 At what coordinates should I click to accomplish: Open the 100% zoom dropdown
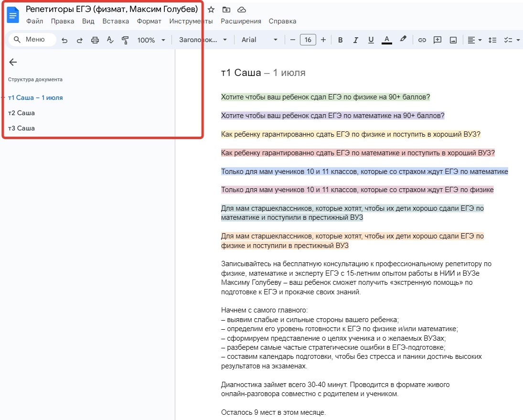[151, 40]
